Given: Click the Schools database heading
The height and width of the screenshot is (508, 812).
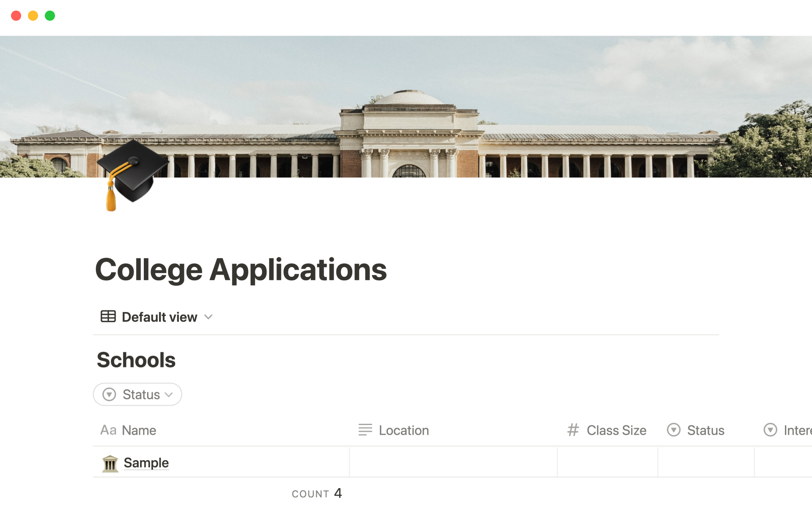Looking at the screenshot, I should pos(136,360).
